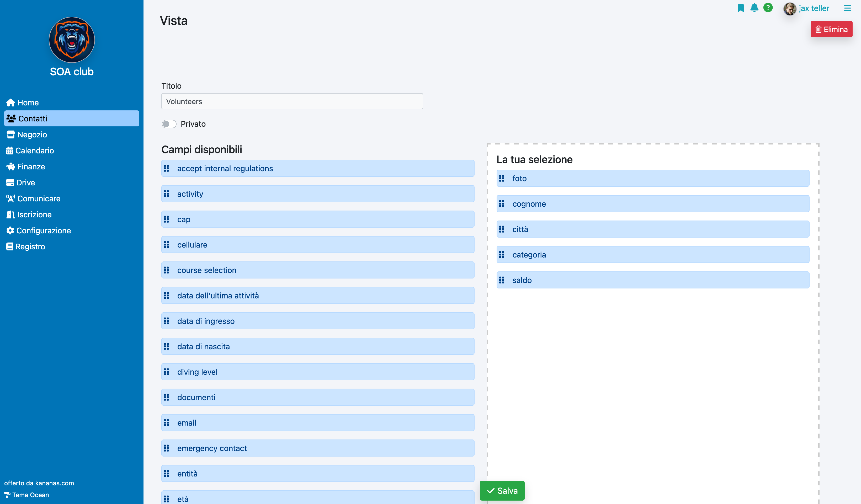The image size is (861, 504).
Task: Click Tema Ocean theme link
Action: pyautogui.click(x=27, y=495)
